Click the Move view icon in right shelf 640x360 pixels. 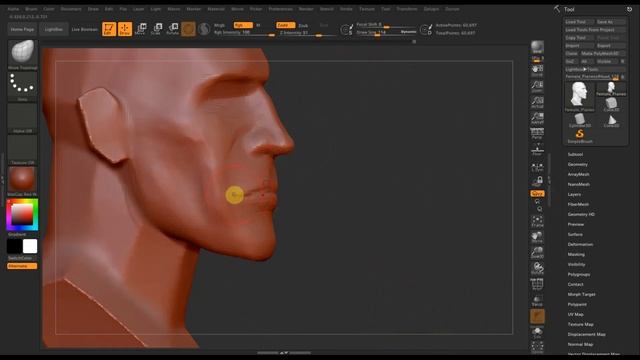[x=537, y=237]
